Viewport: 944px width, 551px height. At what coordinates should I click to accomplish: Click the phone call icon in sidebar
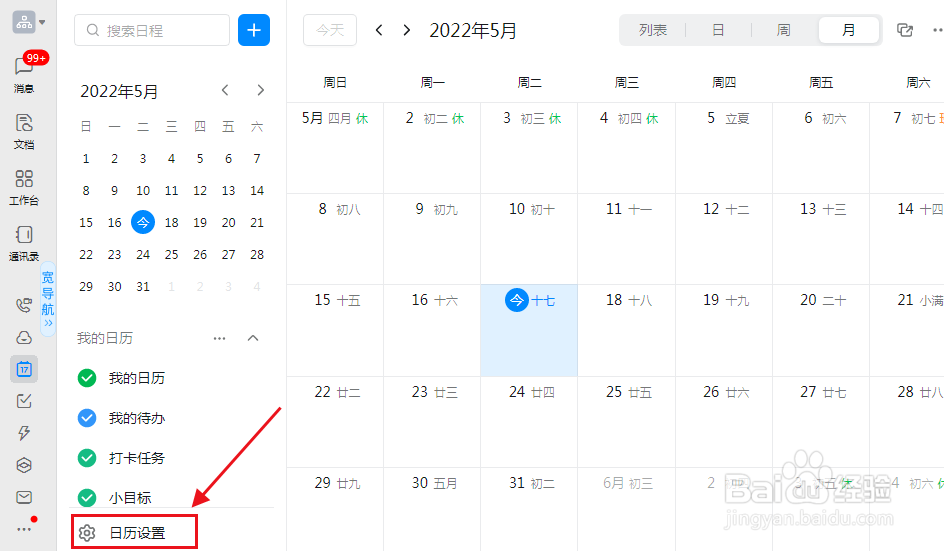click(24, 306)
